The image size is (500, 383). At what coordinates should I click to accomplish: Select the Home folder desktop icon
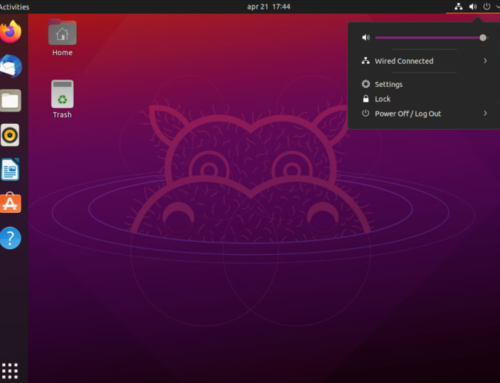(62, 32)
